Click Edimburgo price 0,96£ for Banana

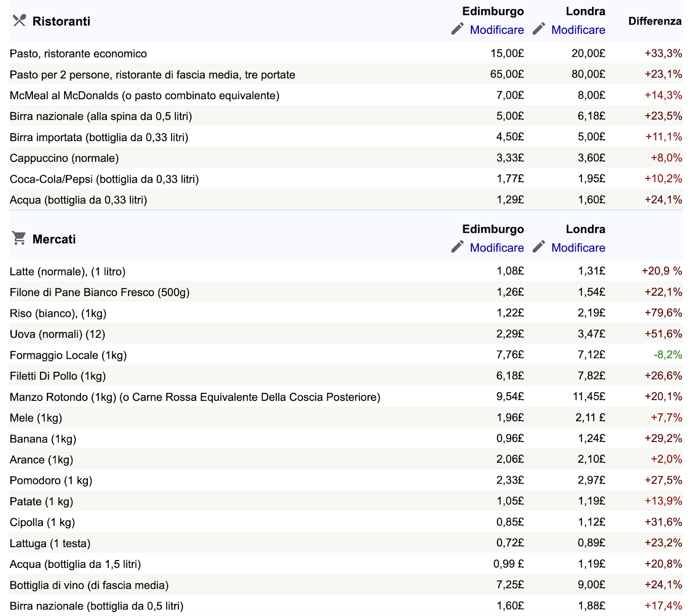[x=510, y=439]
